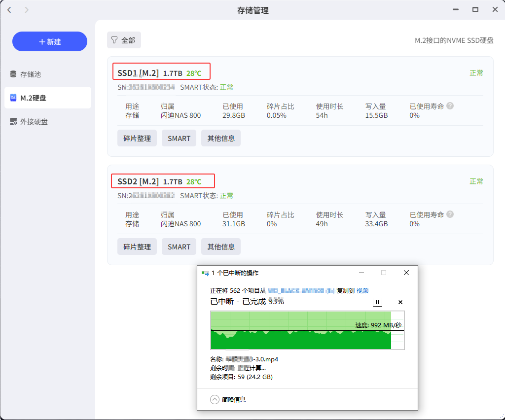
Task: Show 其他信息 for SSD1
Action: point(221,139)
